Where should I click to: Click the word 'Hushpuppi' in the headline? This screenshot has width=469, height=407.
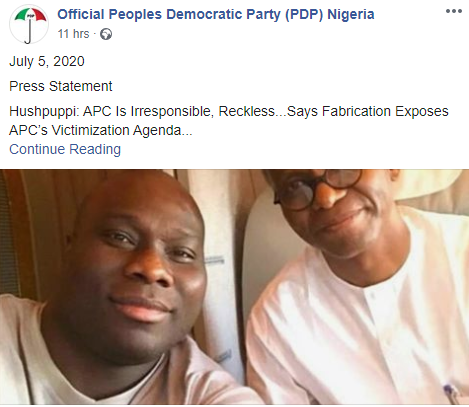(43, 111)
